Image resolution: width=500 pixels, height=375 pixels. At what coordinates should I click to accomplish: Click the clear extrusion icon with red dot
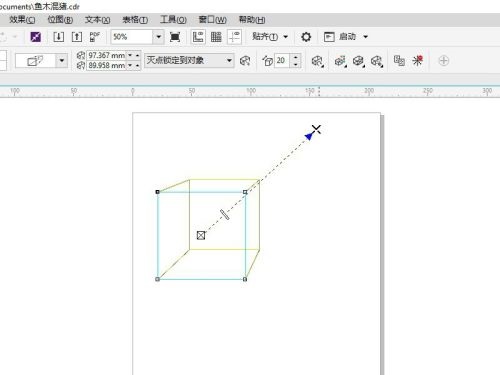tap(417, 61)
